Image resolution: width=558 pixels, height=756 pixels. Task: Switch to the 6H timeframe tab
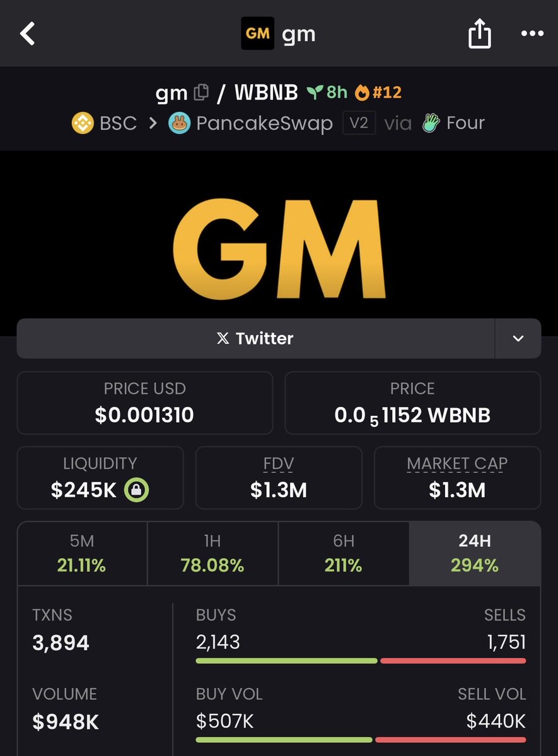point(344,554)
